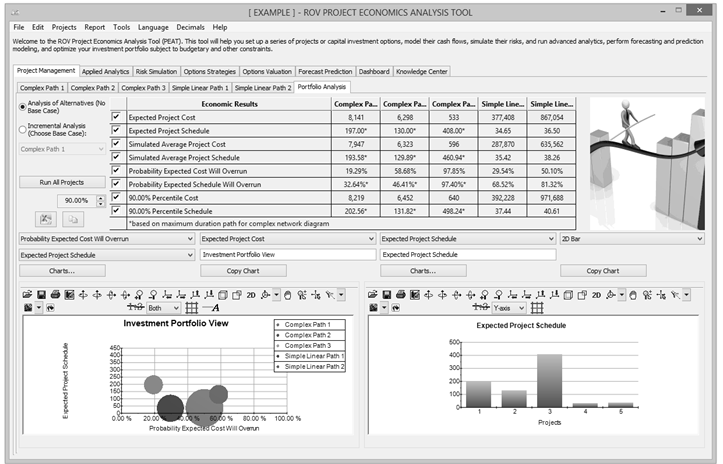This screenshot has height=464, width=723.
Task: Expand the Both axis dropdown
Action: point(164,308)
